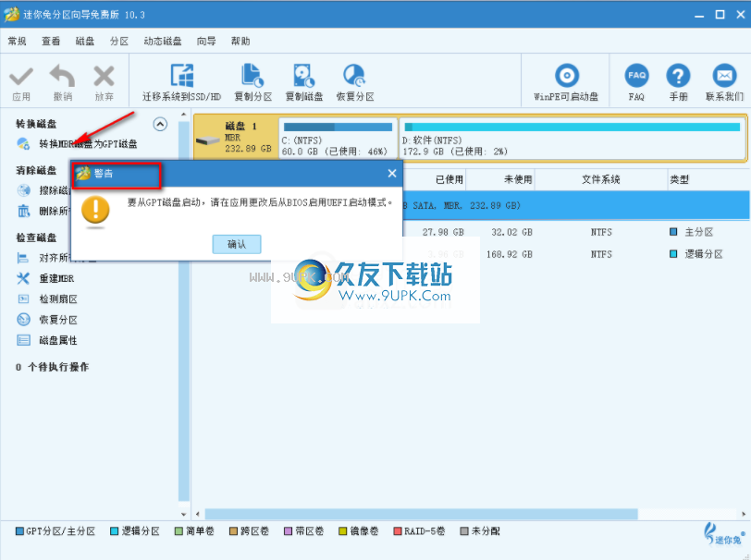Select the 逻辑分区 partition row
Viewport: 751px width, 560px height.
tap(614, 254)
